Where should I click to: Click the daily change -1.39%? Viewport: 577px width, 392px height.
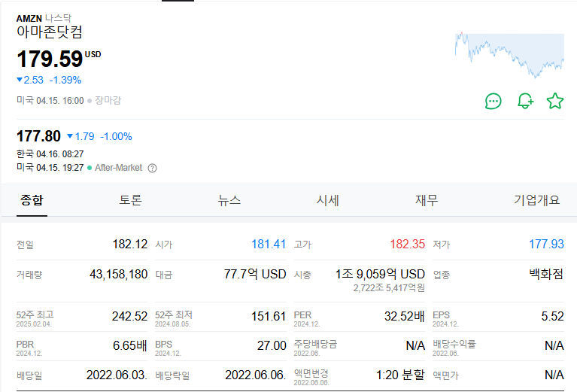tap(65, 80)
